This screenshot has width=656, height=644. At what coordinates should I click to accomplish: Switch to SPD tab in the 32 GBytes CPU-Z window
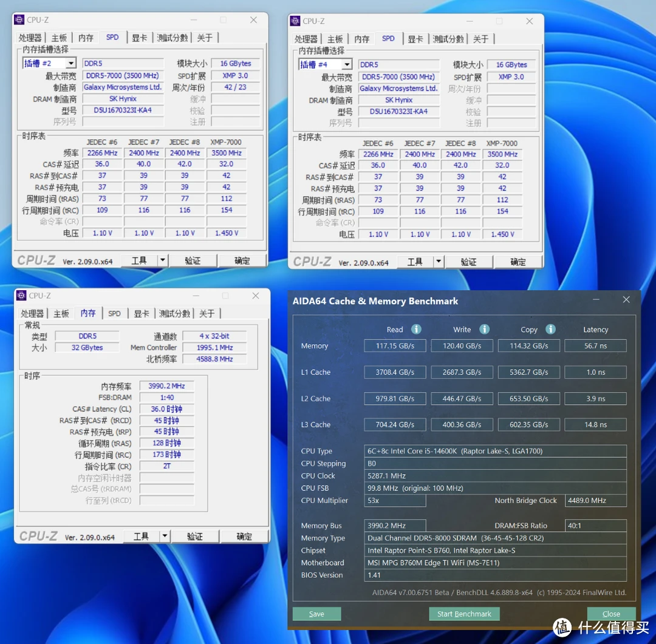[x=114, y=313]
